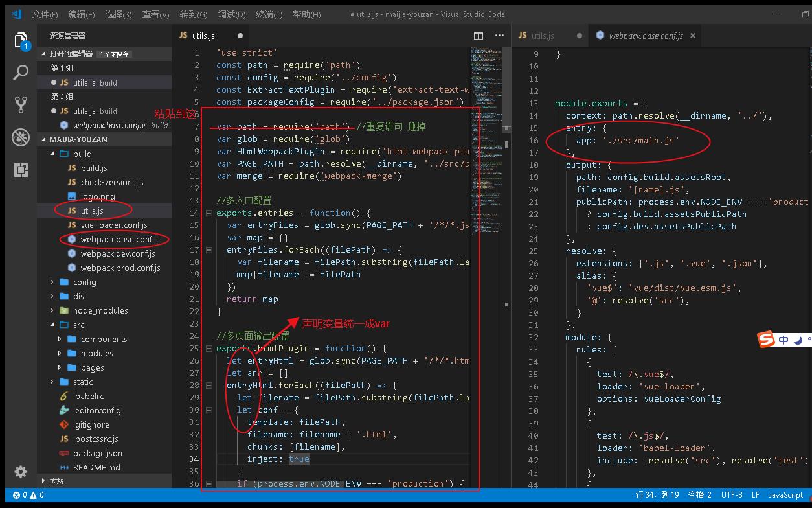Open .postcssrc.js file
The width and height of the screenshot is (812, 508).
tap(104, 439)
